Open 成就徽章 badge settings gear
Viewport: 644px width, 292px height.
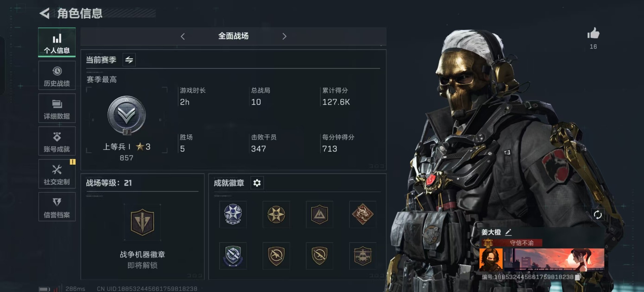(x=257, y=183)
